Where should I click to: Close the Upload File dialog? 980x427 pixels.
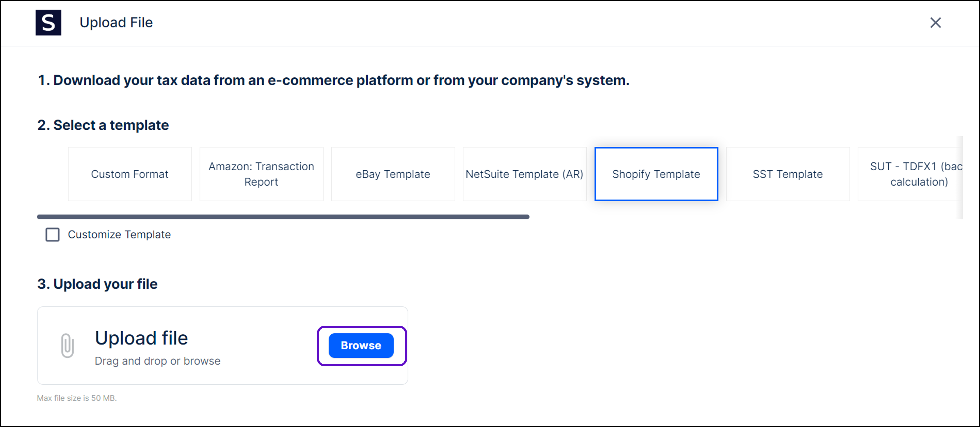point(935,23)
